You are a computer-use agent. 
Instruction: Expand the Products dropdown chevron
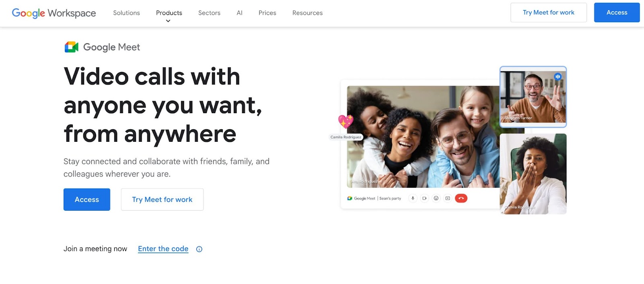[168, 21]
